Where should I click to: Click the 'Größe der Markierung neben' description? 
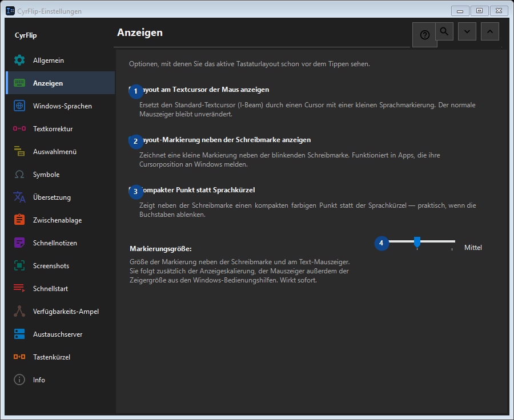240,271
